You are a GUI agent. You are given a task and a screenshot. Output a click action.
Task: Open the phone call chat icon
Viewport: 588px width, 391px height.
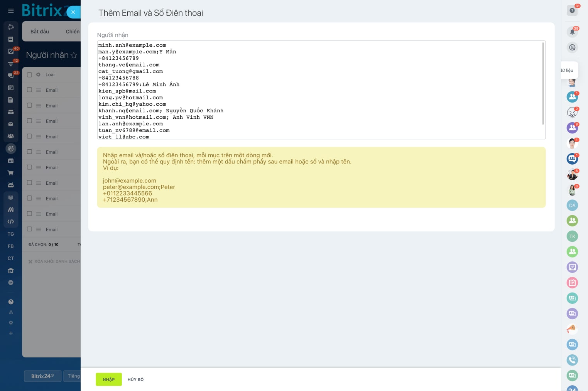point(572,360)
